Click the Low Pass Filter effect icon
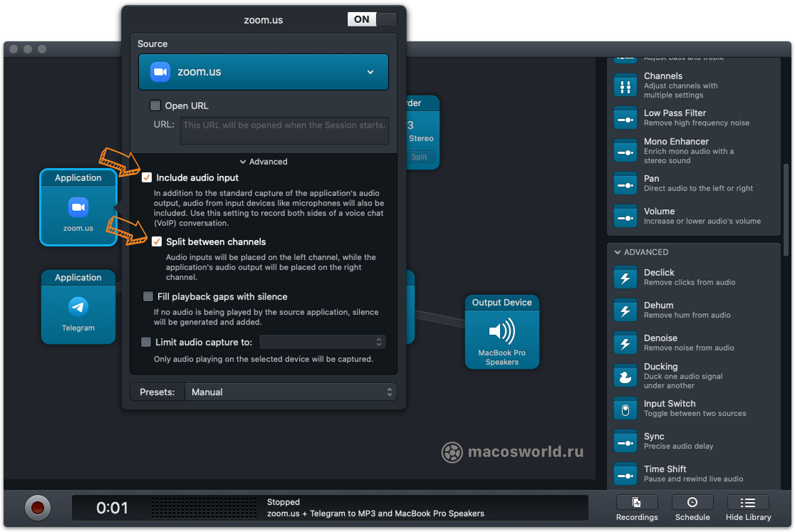This screenshot has width=795, height=532. click(625, 118)
